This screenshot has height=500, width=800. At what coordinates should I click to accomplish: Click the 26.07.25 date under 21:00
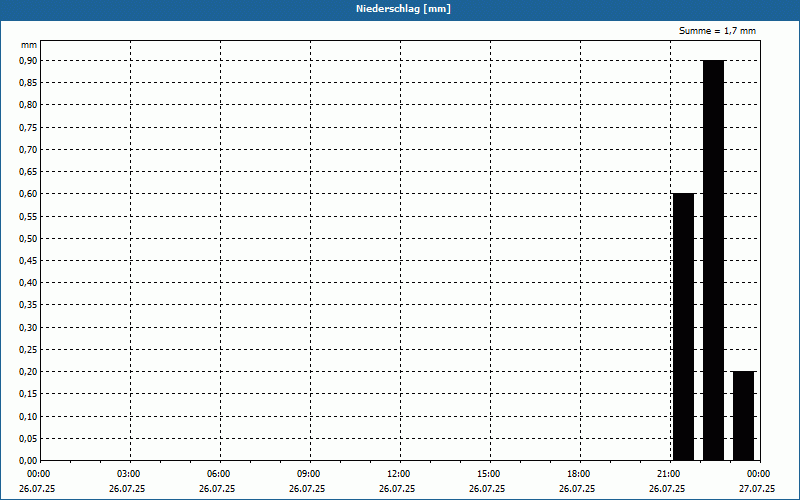tap(667, 488)
